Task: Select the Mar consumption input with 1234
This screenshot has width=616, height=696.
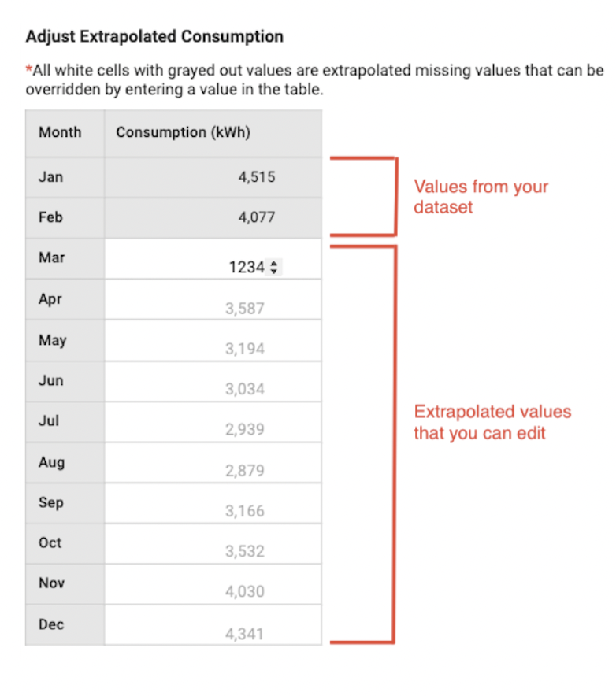Action: 213,259
